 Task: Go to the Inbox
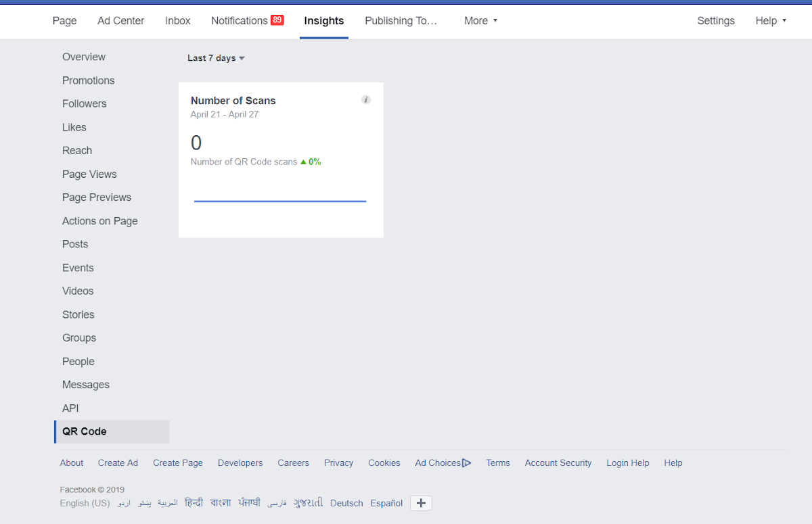177,21
